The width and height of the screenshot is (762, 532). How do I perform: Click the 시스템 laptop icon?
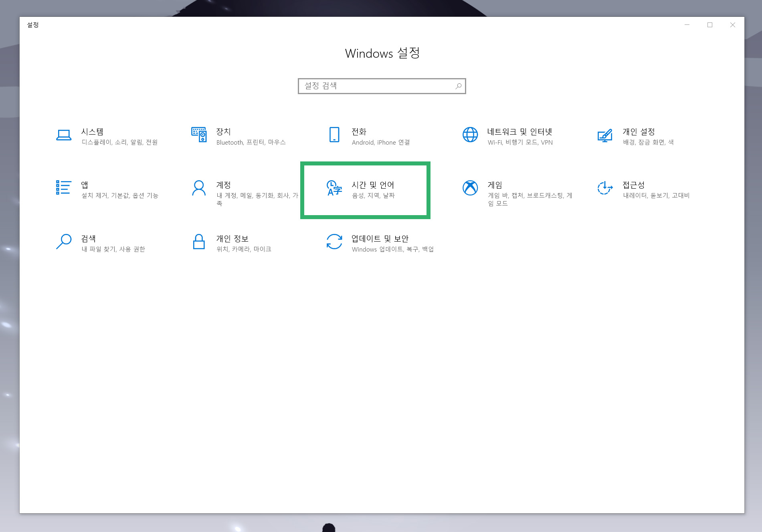[x=64, y=135]
